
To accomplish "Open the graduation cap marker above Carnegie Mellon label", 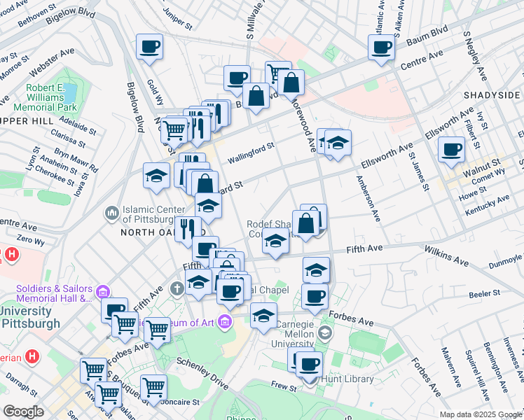I will [x=263, y=316].
